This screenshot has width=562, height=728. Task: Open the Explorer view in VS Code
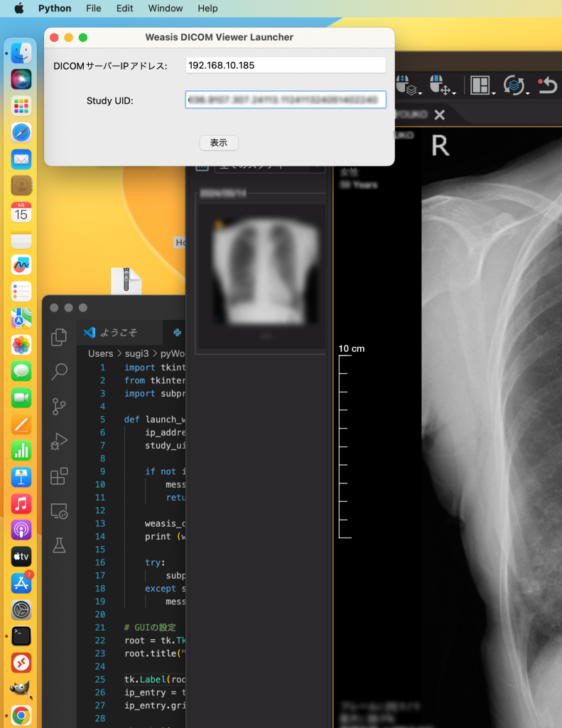(x=59, y=337)
